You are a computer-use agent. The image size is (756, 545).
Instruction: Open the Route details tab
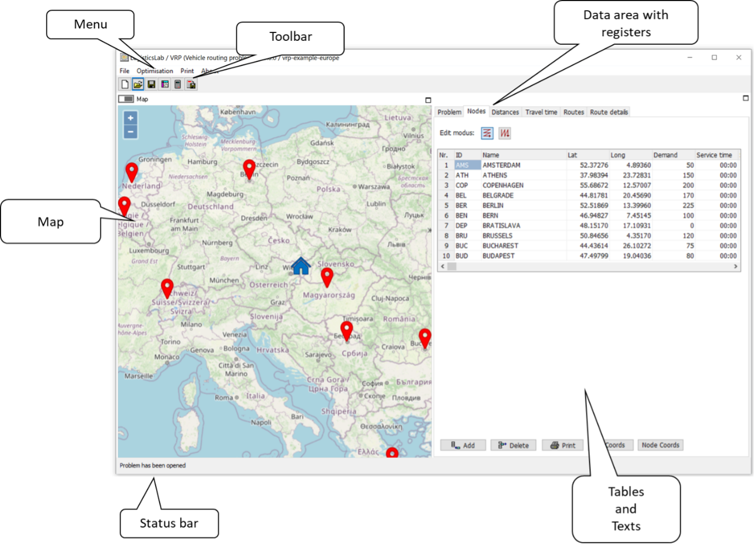[x=609, y=112]
